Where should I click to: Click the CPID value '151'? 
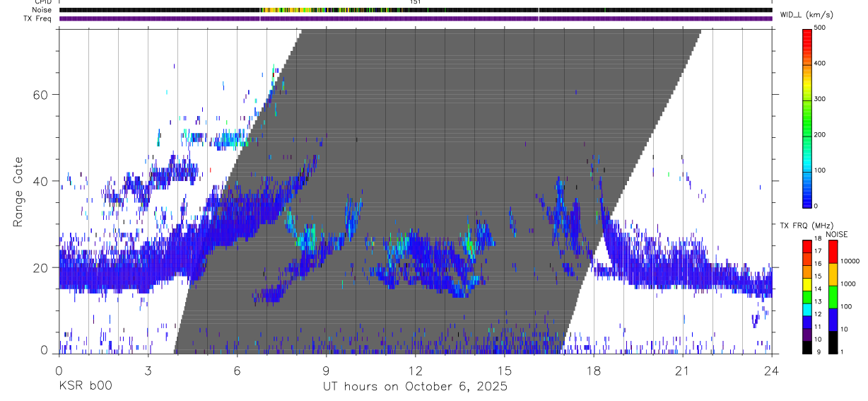(415, 2)
